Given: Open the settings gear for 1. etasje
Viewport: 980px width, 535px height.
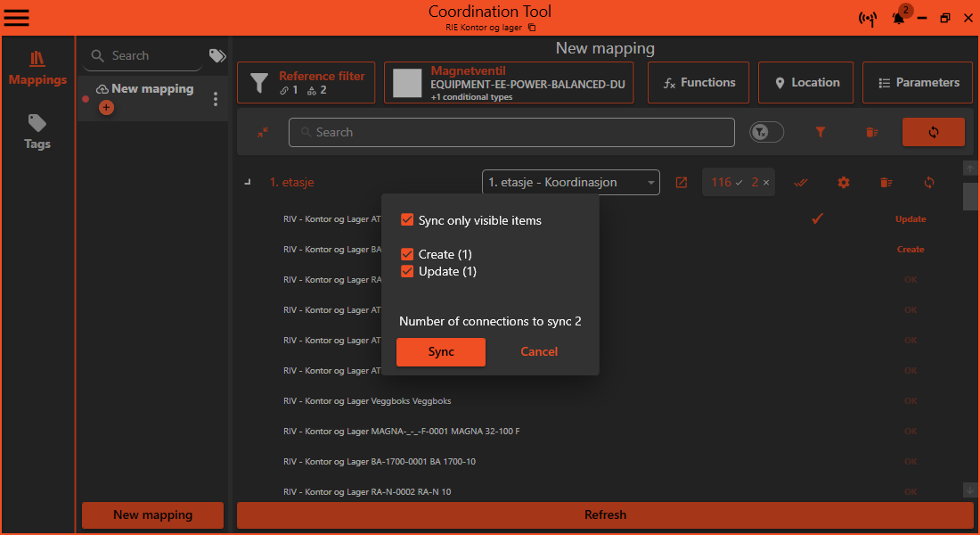Looking at the screenshot, I should click(843, 182).
